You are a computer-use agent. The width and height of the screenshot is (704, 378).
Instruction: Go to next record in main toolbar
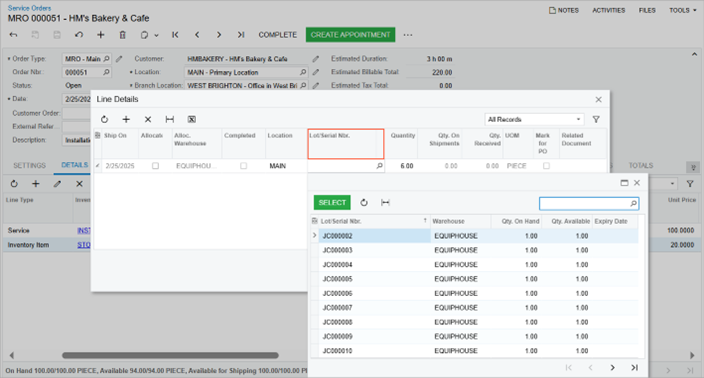(x=219, y=35)
